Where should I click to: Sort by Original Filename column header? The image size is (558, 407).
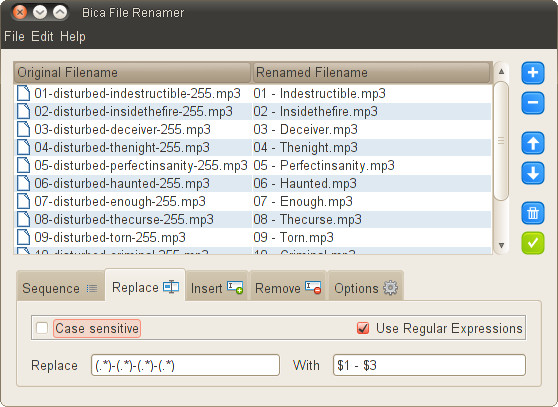pyautogui.click(x=132, y=73)
